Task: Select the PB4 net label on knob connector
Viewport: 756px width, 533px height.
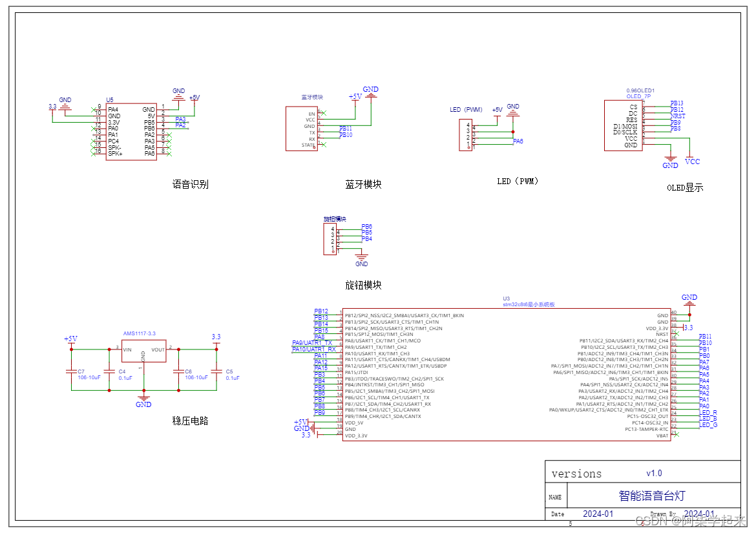Action: point(367,238)
